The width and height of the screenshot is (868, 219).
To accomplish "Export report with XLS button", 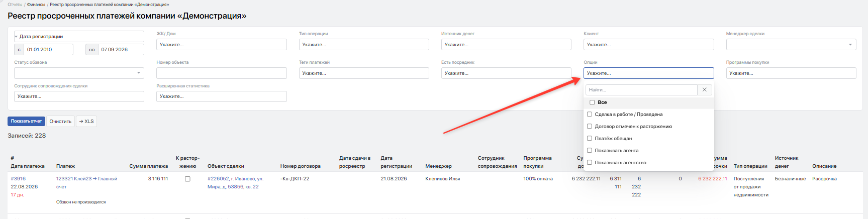I will (86, 122).
